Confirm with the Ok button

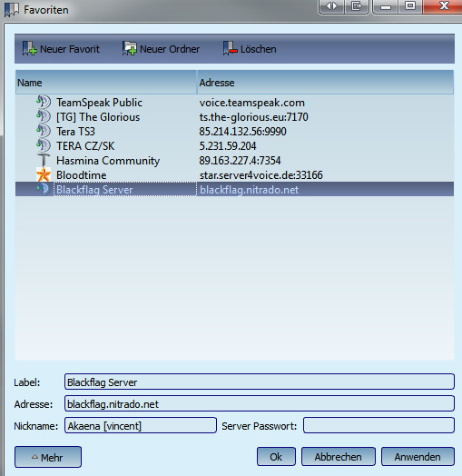276,457
